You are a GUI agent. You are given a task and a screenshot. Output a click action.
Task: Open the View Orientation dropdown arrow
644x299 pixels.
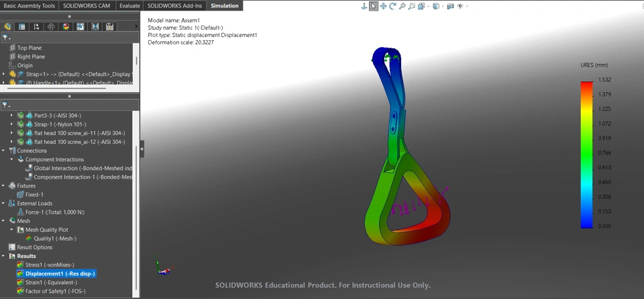click(x=427, y=7)
